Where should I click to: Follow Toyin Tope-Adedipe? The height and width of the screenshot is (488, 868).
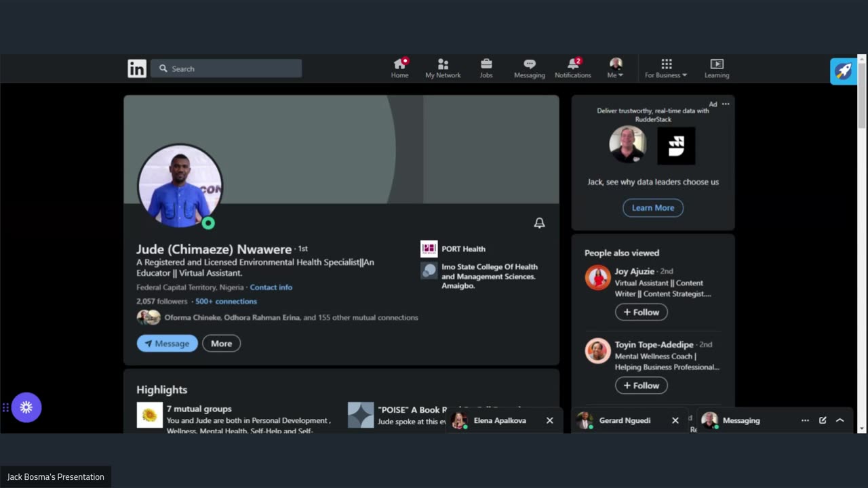tap(642, 386)
